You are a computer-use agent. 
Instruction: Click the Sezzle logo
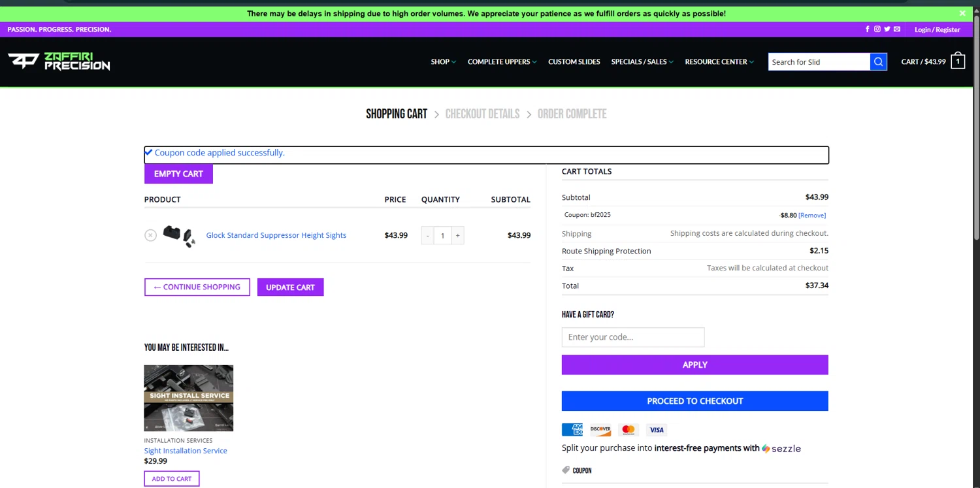click(x=781, y=449)
